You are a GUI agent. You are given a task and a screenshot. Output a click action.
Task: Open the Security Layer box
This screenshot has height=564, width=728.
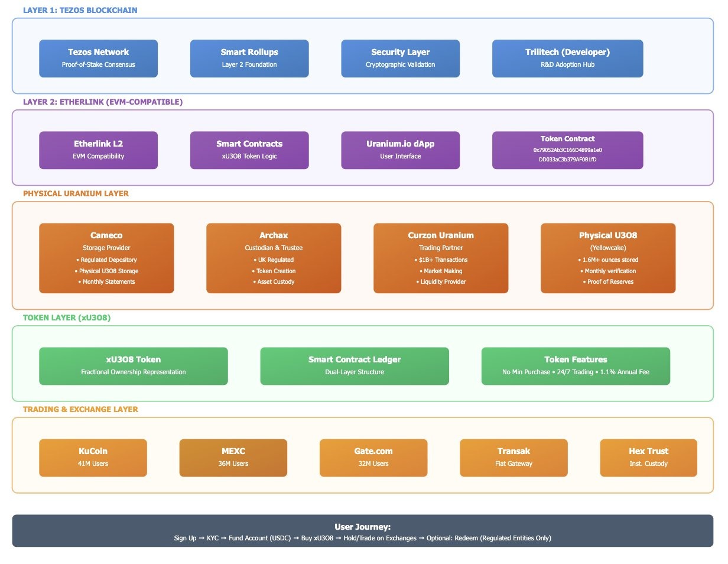click(400, 58)
